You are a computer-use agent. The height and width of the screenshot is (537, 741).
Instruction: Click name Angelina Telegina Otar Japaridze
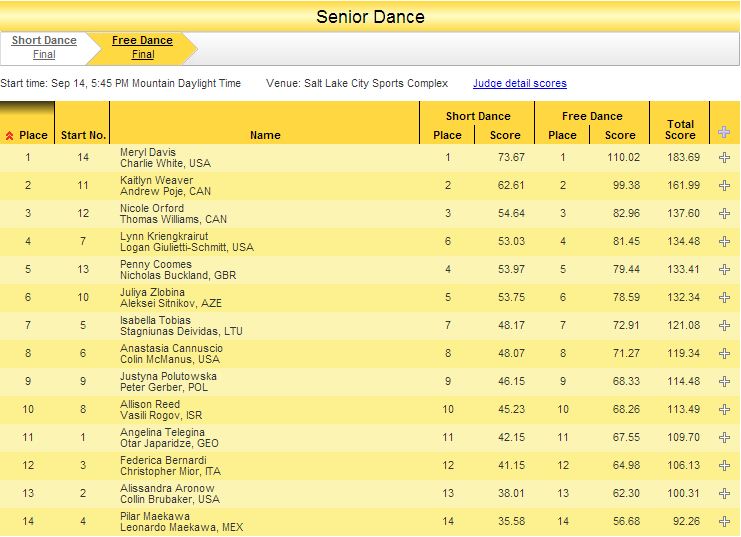(x=169, y=438)
